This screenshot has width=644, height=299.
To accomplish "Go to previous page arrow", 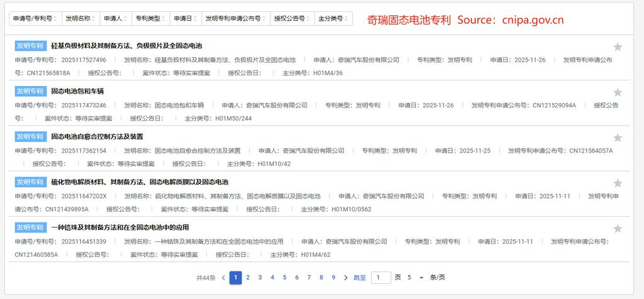I will (223, 278).
